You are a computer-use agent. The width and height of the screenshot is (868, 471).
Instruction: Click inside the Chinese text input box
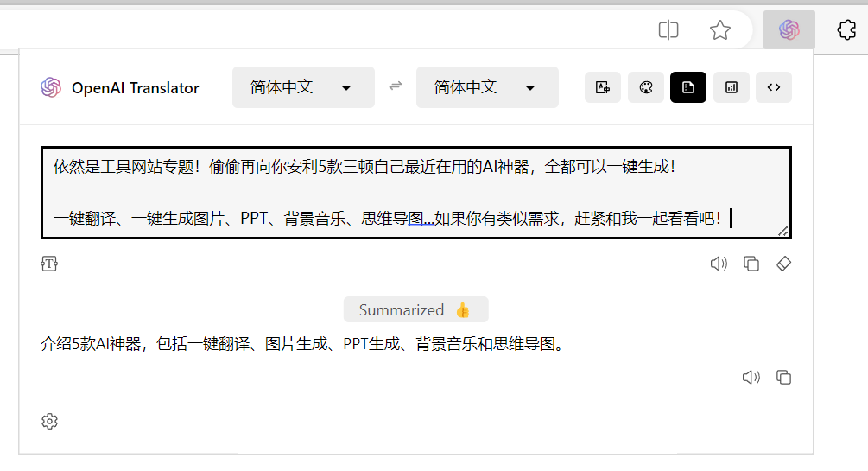[415, 193]
